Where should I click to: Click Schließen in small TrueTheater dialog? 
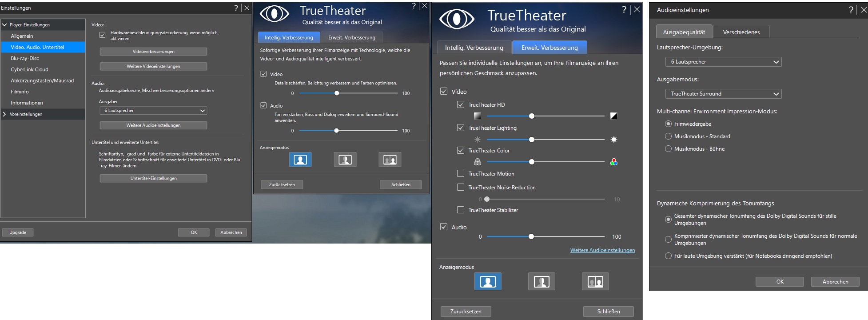pyautogui.click(x=401, y=184)
